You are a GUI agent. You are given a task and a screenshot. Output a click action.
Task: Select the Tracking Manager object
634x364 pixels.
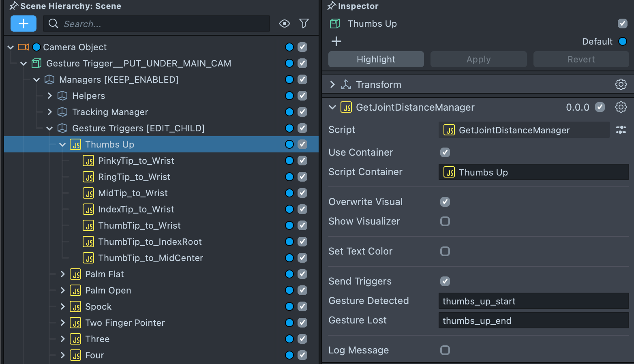(110, 112)
